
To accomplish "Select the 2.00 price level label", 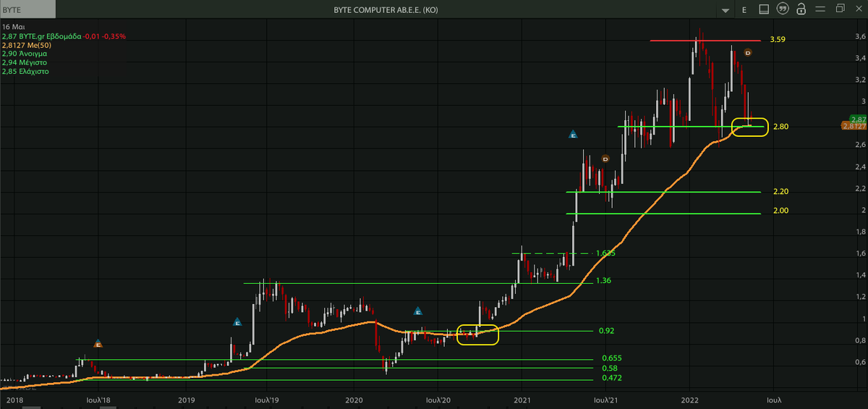I will coord(780,210).
